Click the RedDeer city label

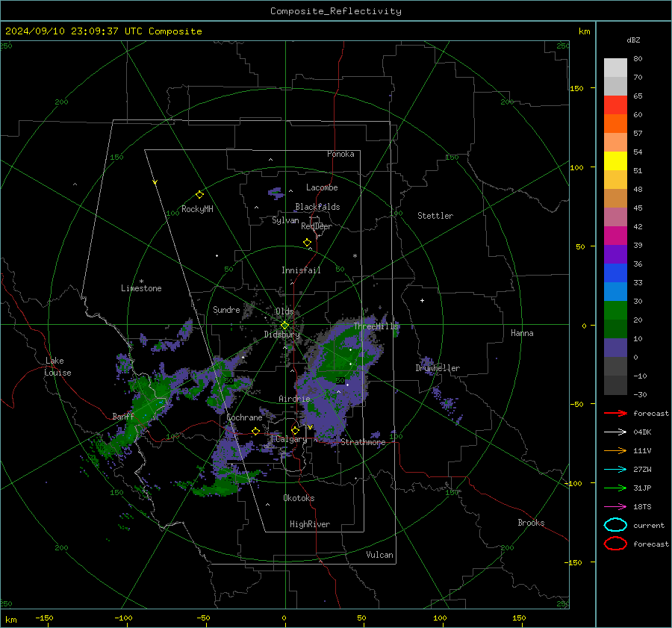(317, 226)
